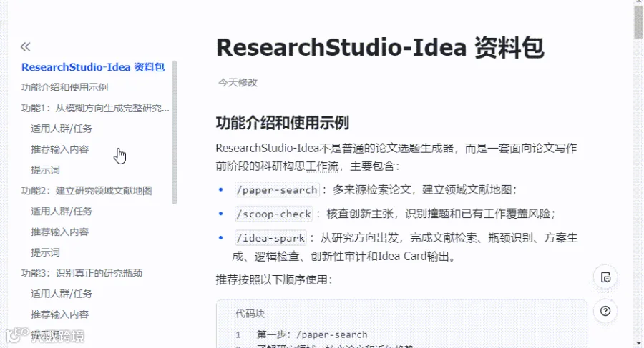The width and height of the screenshot is (644, 348).
Task: Jump to 功能介绍和使用示例 in outline
Action: (x=65, y=87)
